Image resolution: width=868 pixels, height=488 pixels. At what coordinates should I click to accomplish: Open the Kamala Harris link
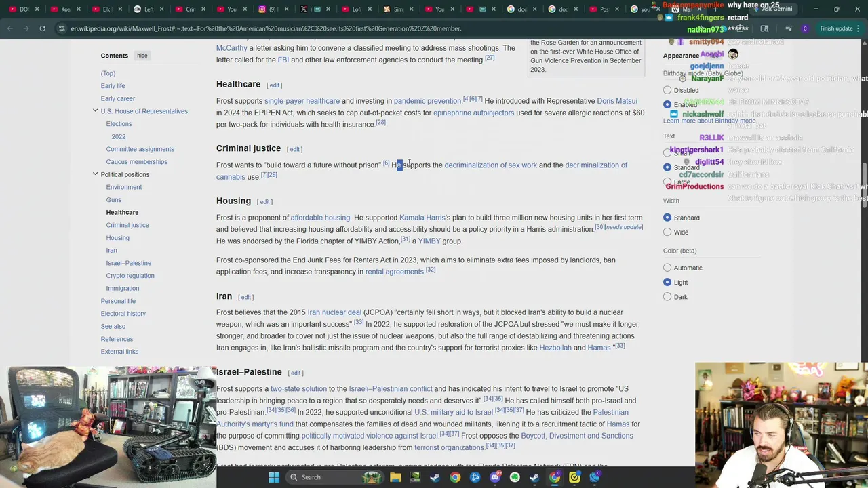coord(422,218)
